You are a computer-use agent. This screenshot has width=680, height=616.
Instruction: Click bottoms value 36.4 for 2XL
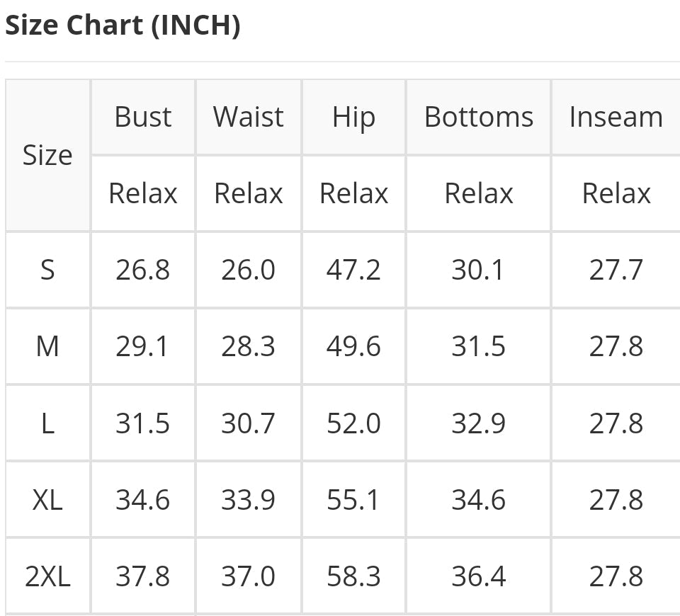478,576
